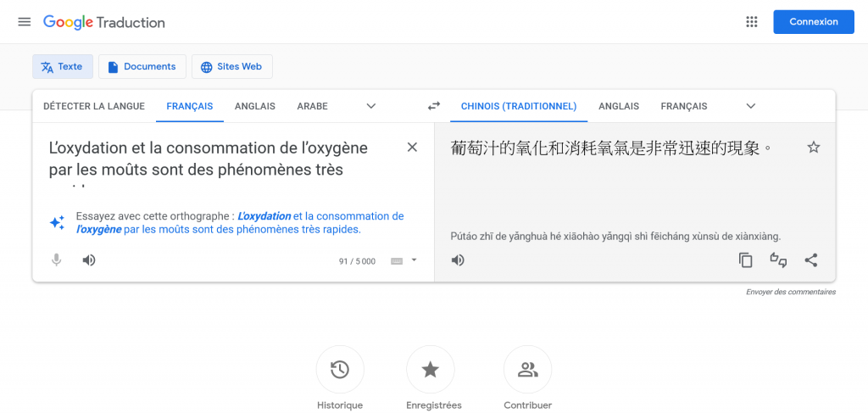Viewport: 868px width, 413px height.
Task: Click the Google Traduction logo
Action: pyautogui.click(x=104, y=23)
